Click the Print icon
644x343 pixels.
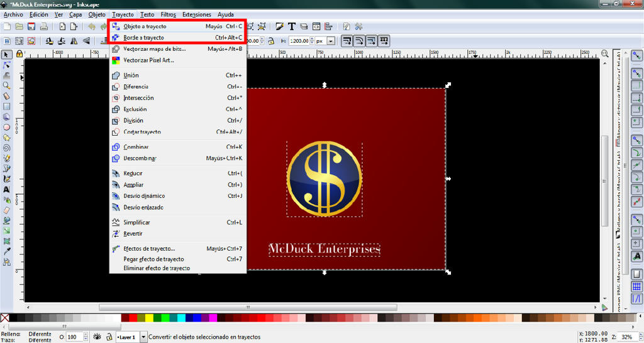[x=43, y=26]
